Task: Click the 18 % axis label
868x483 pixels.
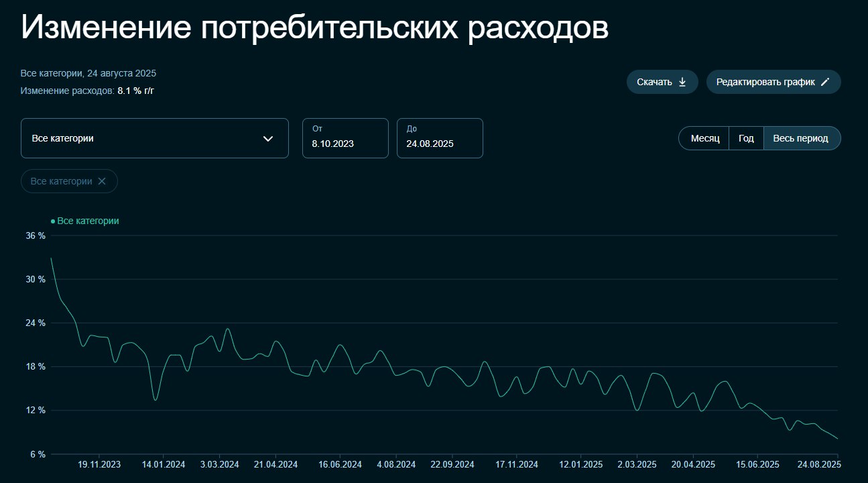Action: click(36, 366)
